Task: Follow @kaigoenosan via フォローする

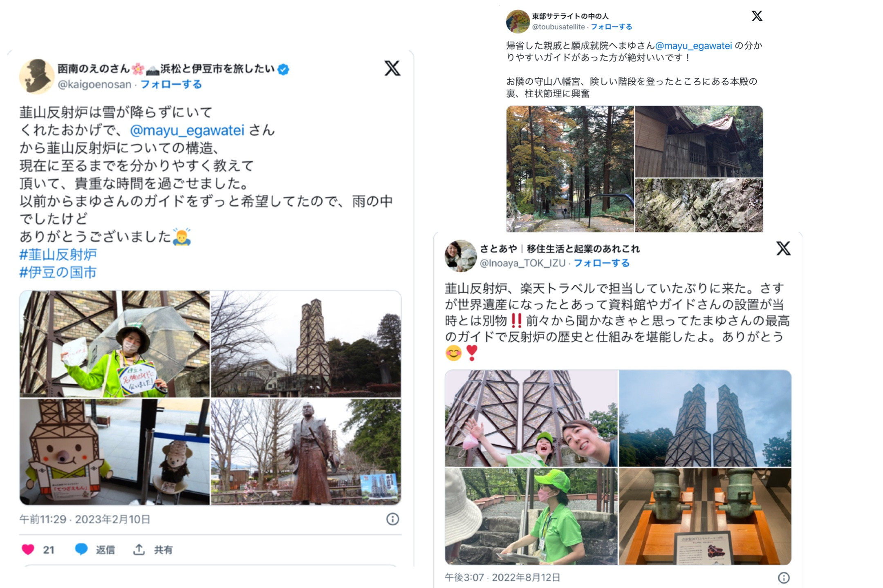Action: tap(171, 85)
